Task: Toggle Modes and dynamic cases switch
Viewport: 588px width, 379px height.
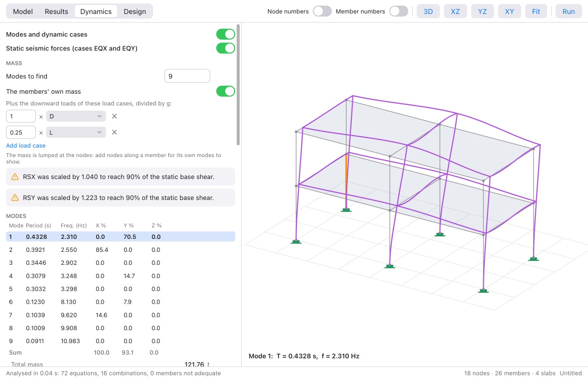Action: tap(225, 34)
